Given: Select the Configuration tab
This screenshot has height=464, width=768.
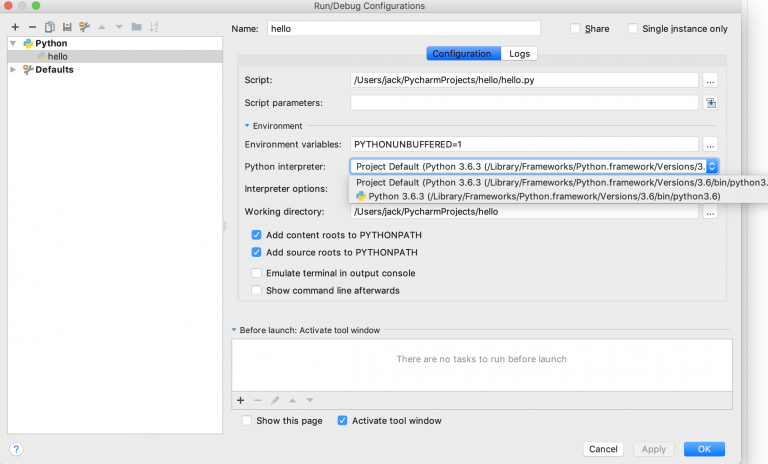Looking at the screenshot, I should click(x=461, y=54).
